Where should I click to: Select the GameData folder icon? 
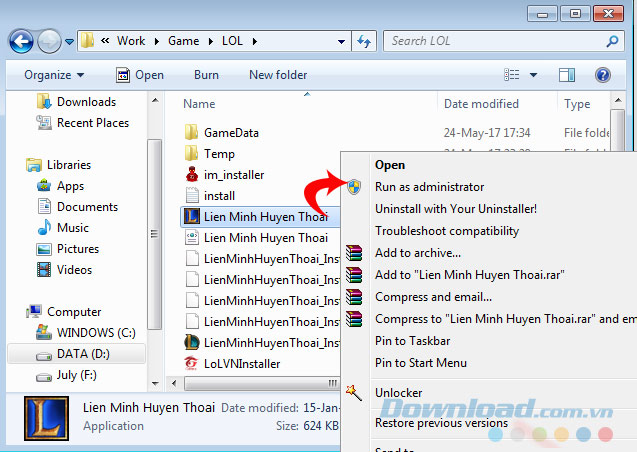point(191,133)
